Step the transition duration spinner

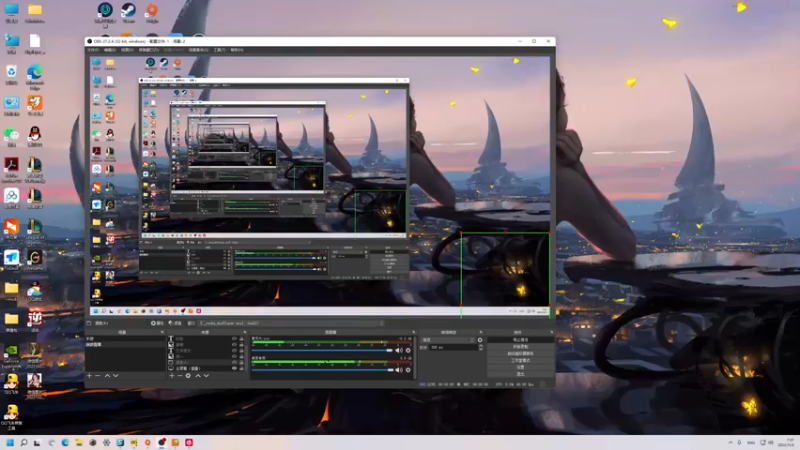(481, 347)
